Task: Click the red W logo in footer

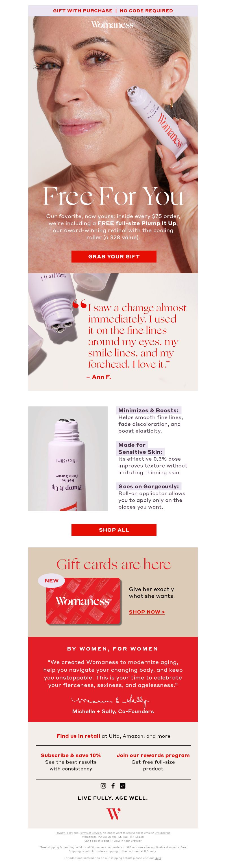Action: [114, 814]
